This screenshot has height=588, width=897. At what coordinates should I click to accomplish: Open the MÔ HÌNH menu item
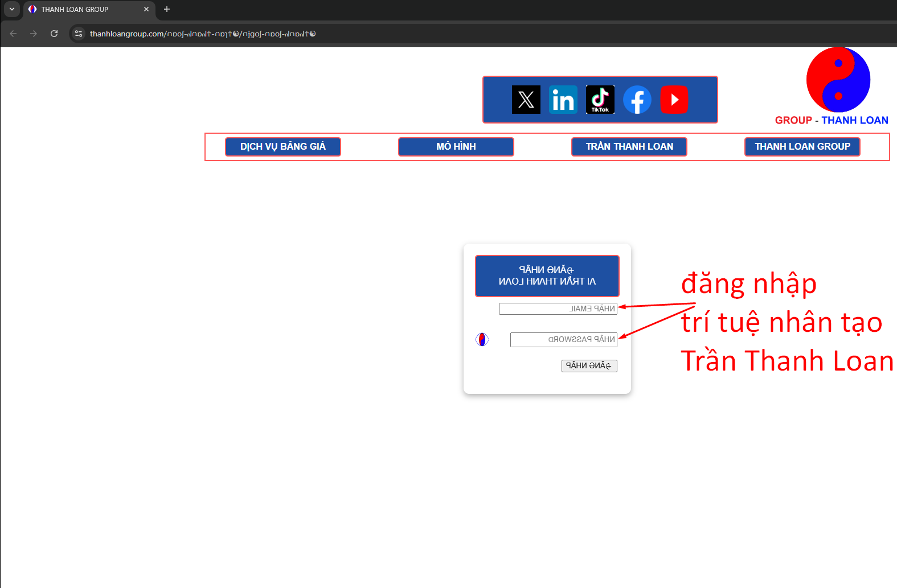pos(456,147)
